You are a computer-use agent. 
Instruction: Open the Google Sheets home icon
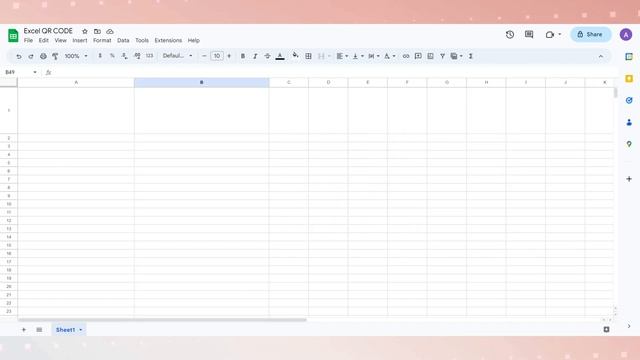pos(13,36)
